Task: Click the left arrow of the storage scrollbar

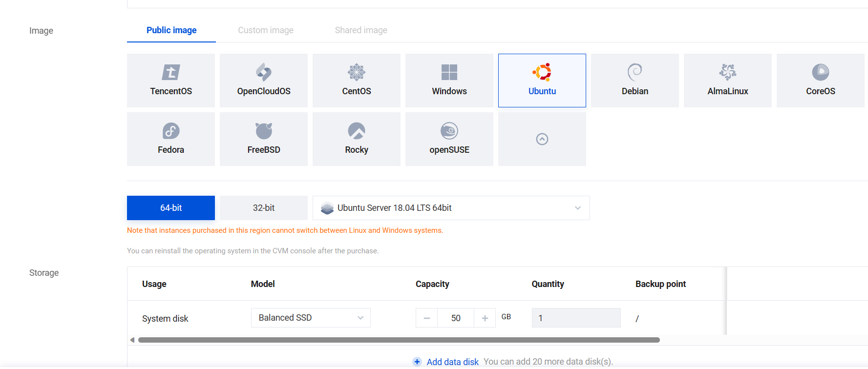Action: pyautogui.click(x=132, y=340)
